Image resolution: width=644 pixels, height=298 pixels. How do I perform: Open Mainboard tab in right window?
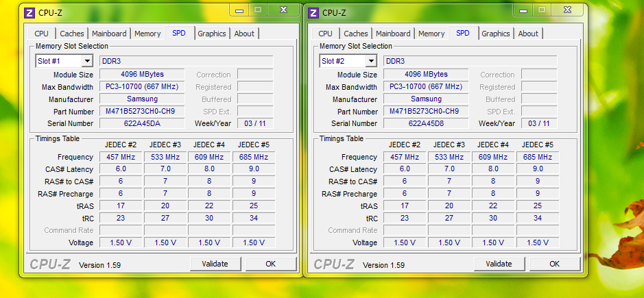coord(393,34)
